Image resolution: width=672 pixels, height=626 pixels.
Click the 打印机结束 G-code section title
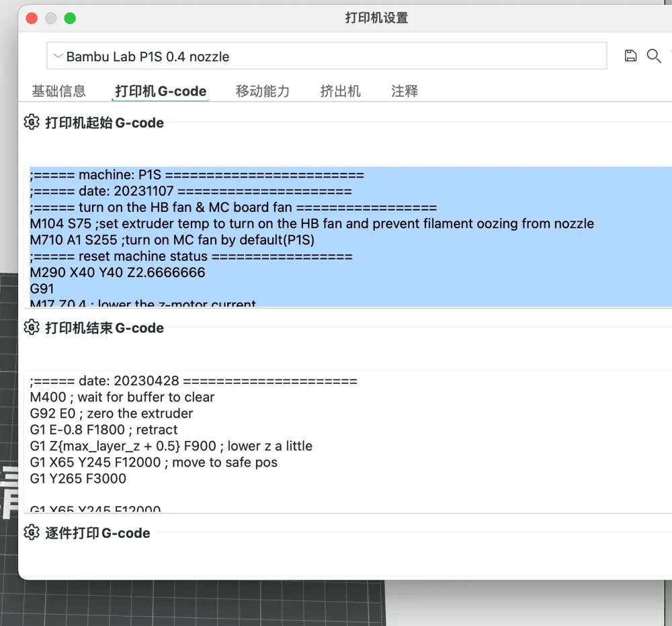(x=104, y=327)
